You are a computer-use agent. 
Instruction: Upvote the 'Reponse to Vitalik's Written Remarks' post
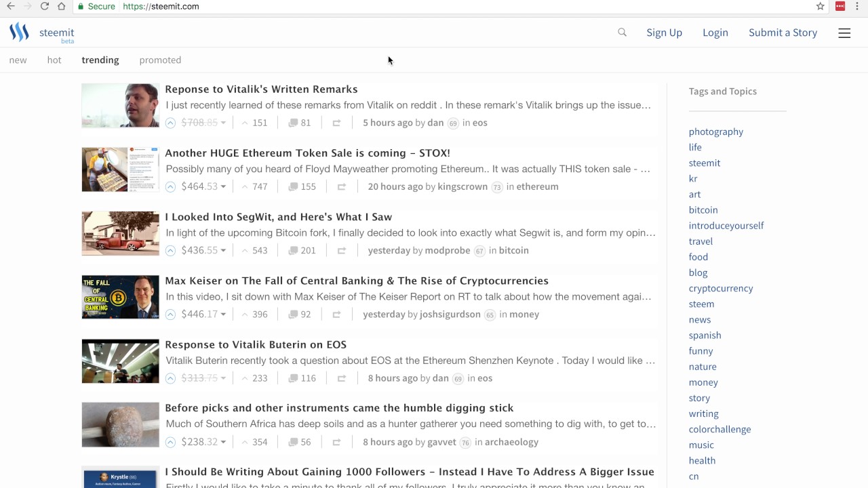click(x=170, y=123)
